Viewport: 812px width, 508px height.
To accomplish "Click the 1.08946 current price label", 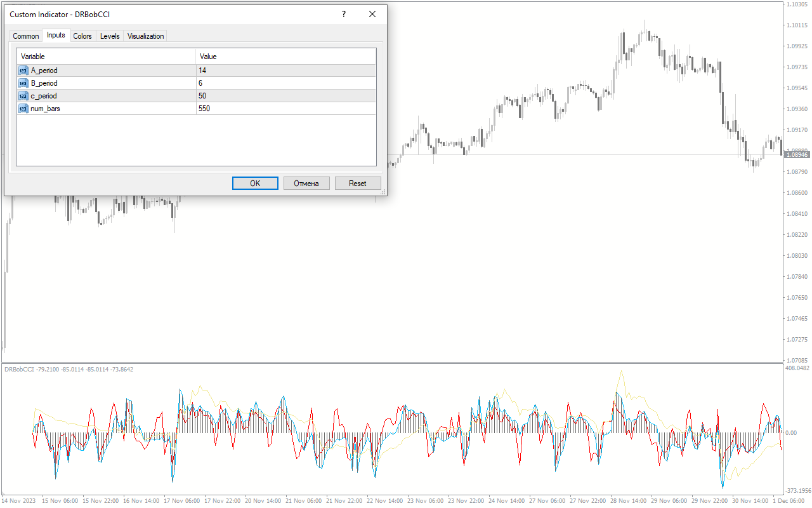I will pyautogui.click(x=797, y=155).
